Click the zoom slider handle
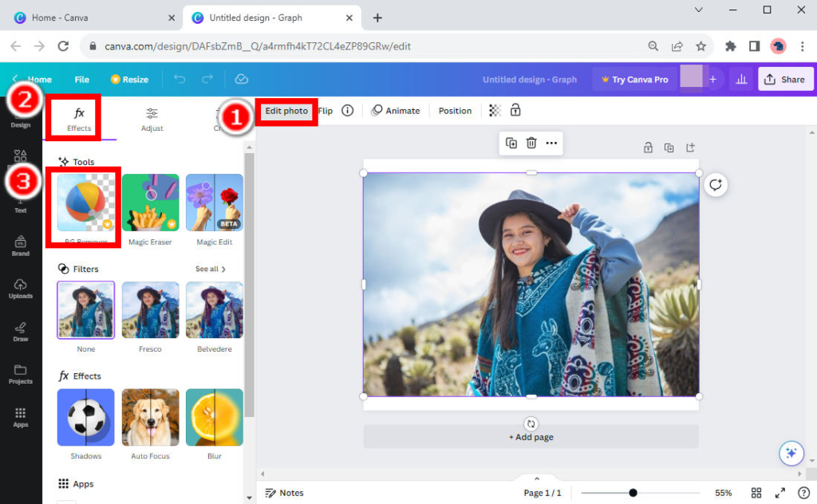This screenshot has height=504, width=817. (633, 493)
